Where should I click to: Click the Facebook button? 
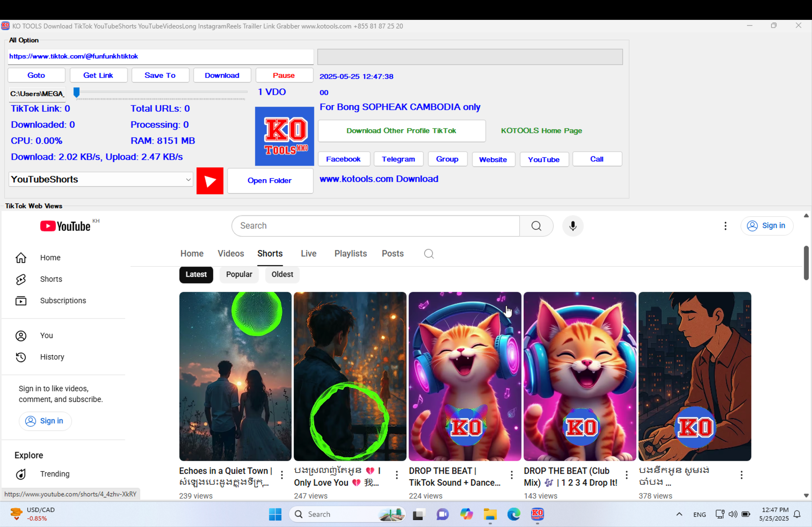(x=343, y=159)
